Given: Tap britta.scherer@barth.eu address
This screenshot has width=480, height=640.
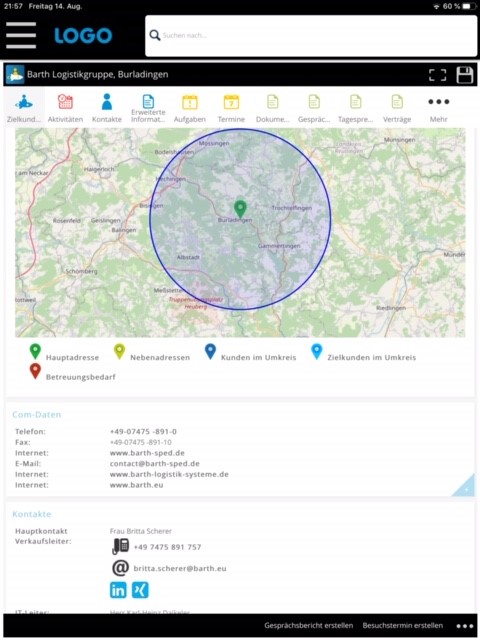Looking at the screenshot, I should [x=180, y=568].
